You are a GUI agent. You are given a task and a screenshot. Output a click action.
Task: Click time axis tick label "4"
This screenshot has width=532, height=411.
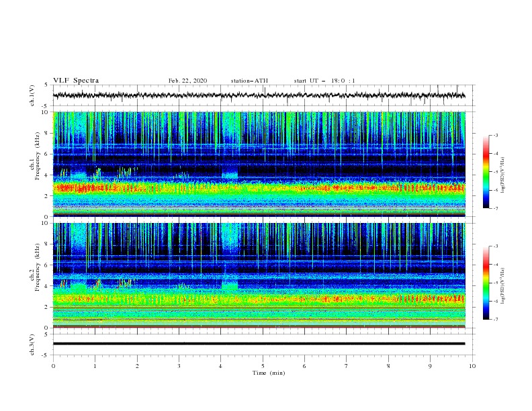[x=221, y=366]
